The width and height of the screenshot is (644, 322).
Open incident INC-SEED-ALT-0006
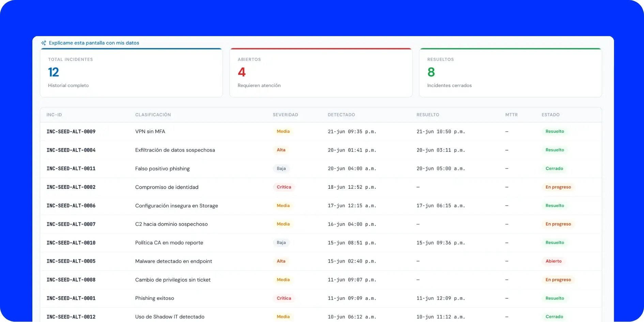point(71,205)
